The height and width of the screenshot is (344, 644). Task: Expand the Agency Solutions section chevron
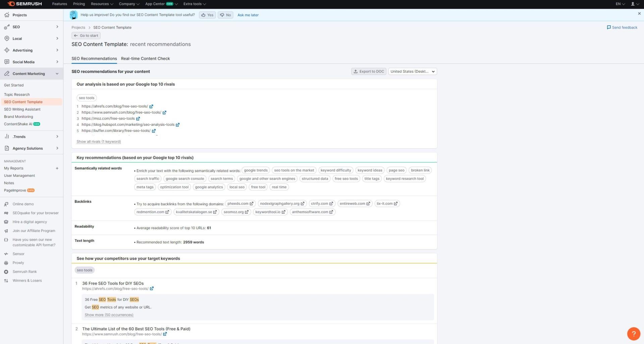point(57,148)
